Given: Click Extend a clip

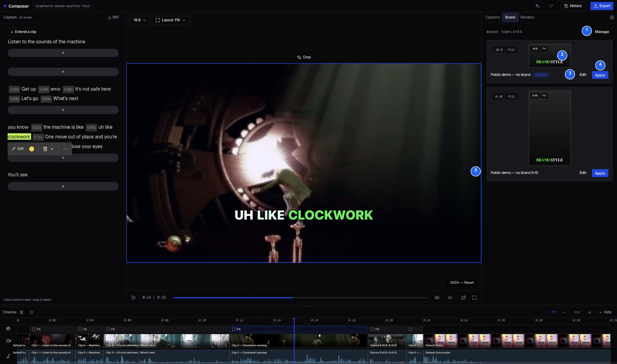Looking at the screenshot, I should [23, 32].
